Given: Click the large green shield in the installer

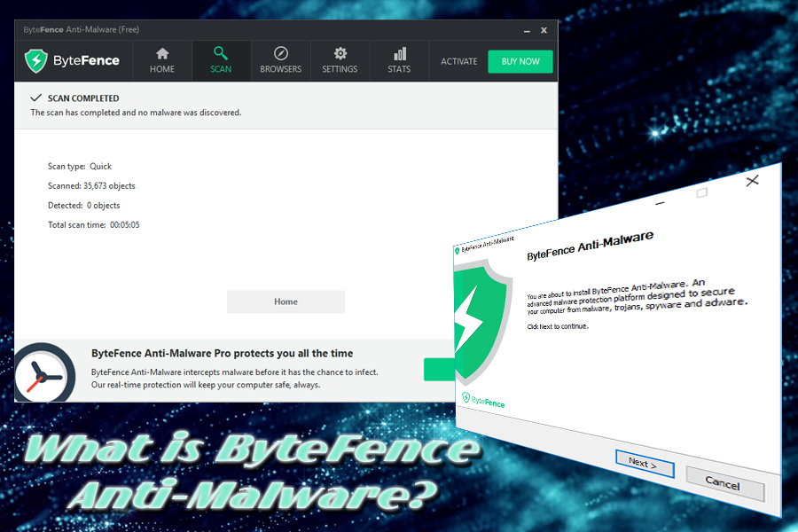Looking at the screenshot, I should [x=481, y=322].
